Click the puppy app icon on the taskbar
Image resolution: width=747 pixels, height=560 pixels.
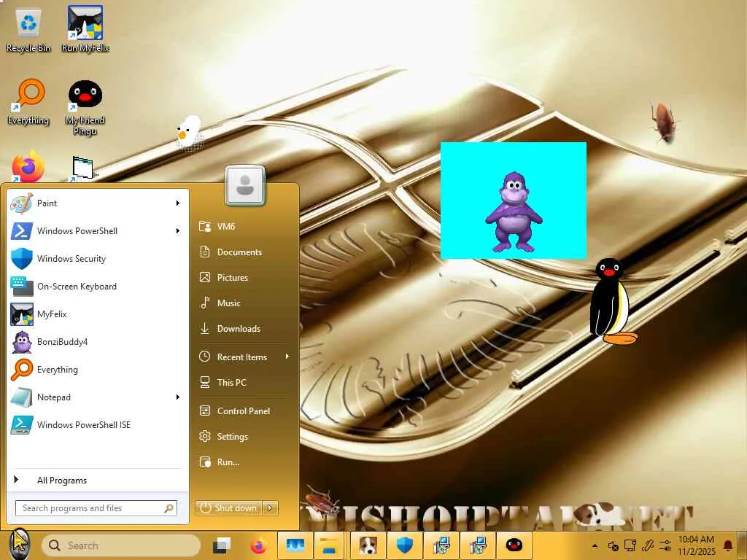(x=368, y=545)
